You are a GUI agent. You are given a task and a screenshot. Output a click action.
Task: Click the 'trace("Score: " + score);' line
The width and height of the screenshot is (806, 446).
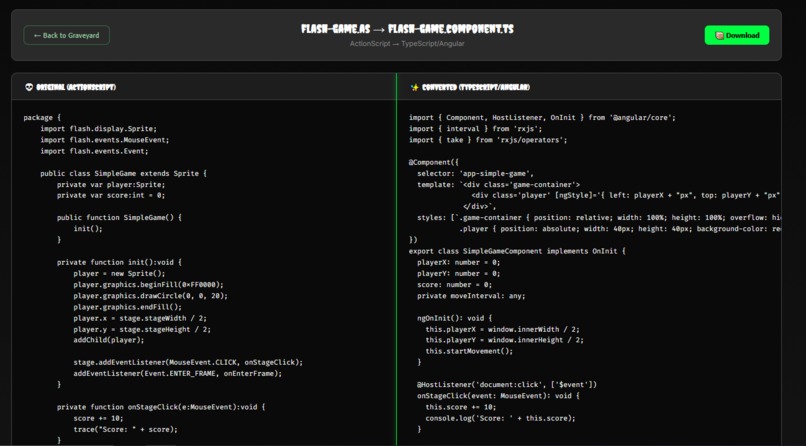point(125,429)
